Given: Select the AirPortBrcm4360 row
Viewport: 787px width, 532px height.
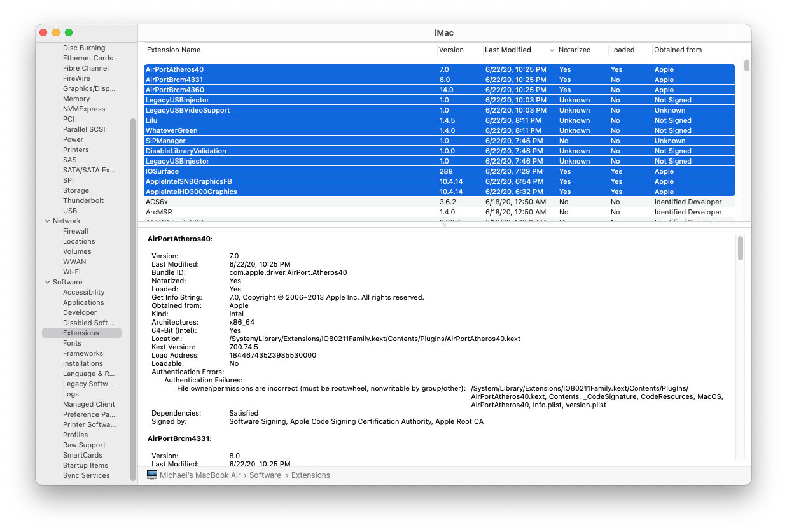Looking at the screenshot, I should (440, 90).
